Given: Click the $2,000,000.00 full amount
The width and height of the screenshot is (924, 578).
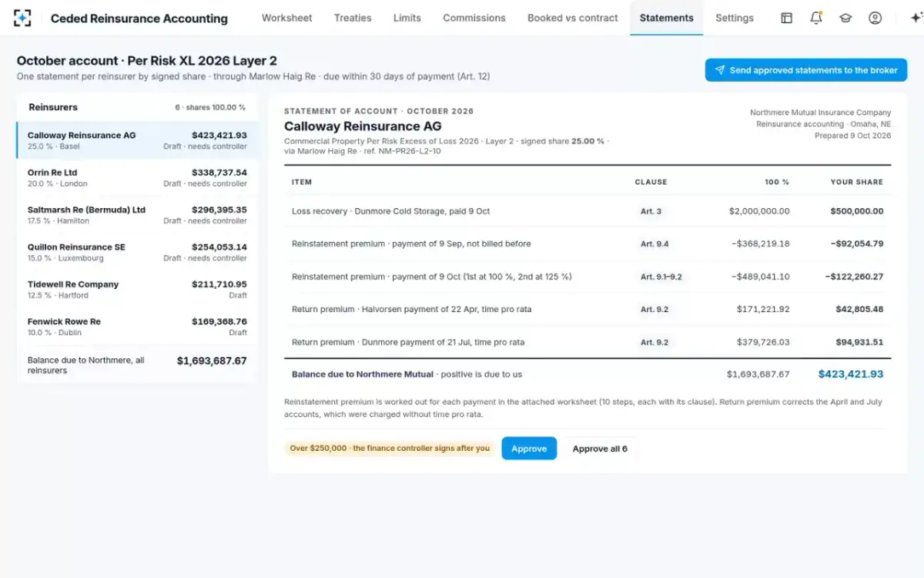Looking at the screenshot, I should [759, 211].
